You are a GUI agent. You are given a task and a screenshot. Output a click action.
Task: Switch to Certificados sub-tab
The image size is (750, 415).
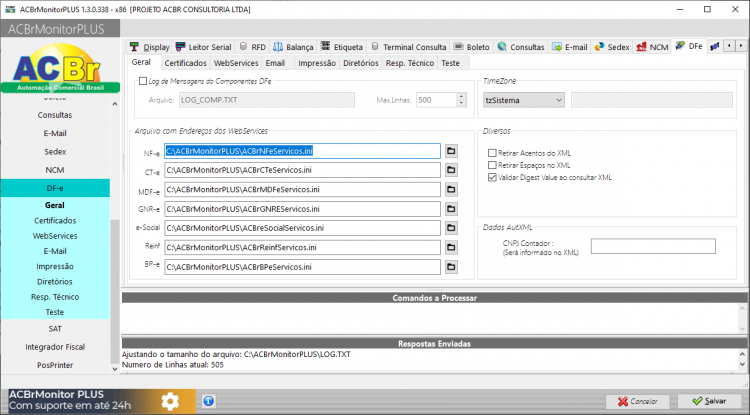click(x=185, y=63)
